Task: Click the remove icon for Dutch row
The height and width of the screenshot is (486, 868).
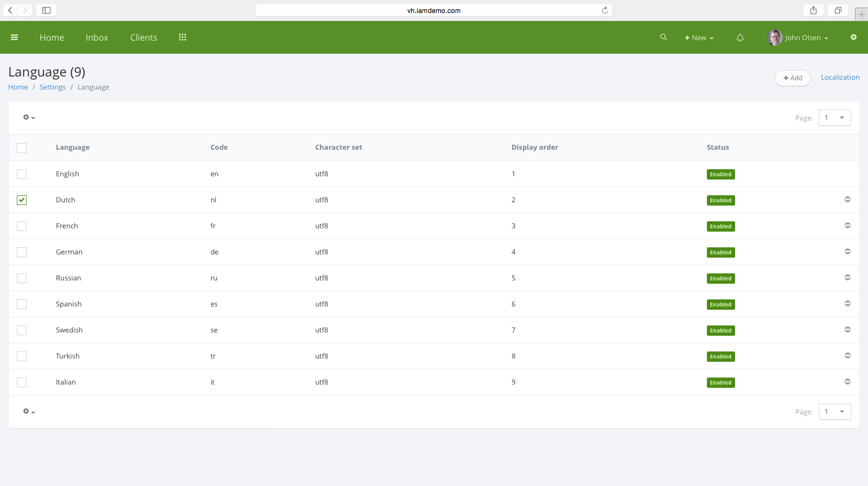Action: point(847,200)
